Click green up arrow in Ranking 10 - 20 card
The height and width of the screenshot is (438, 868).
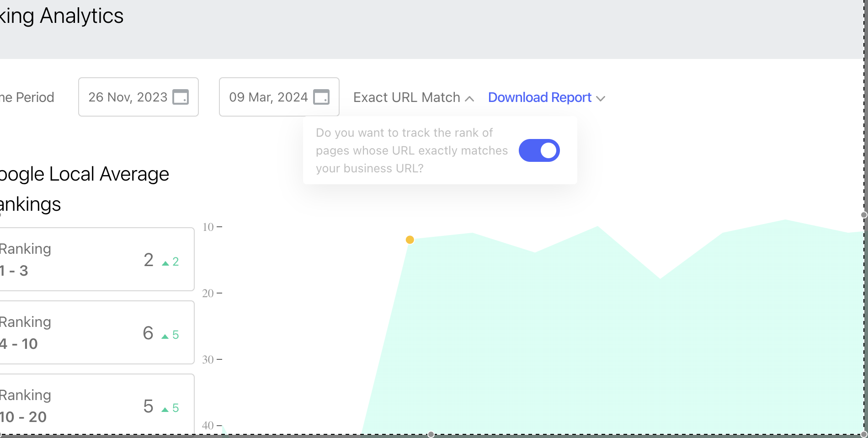(165, 409)
